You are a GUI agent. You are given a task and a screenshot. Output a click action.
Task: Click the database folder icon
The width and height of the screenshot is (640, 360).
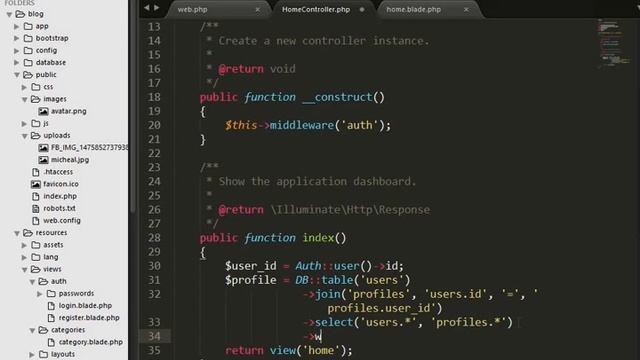click(28, 62)
